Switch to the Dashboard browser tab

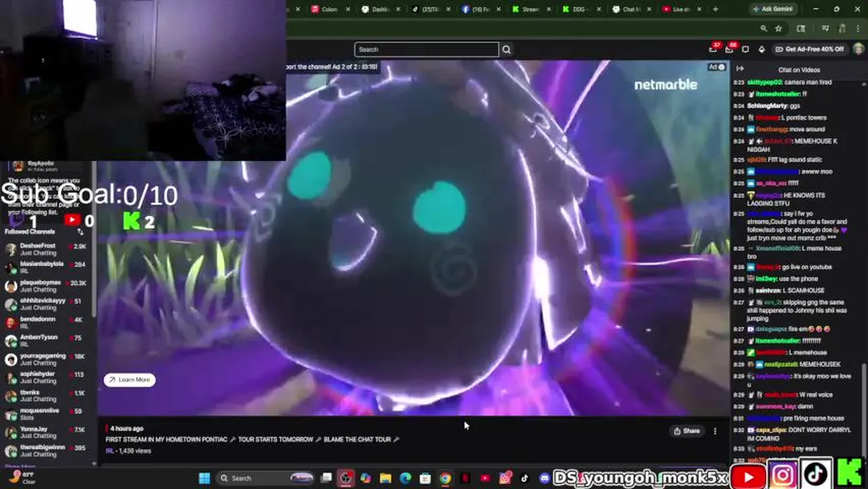380,9
